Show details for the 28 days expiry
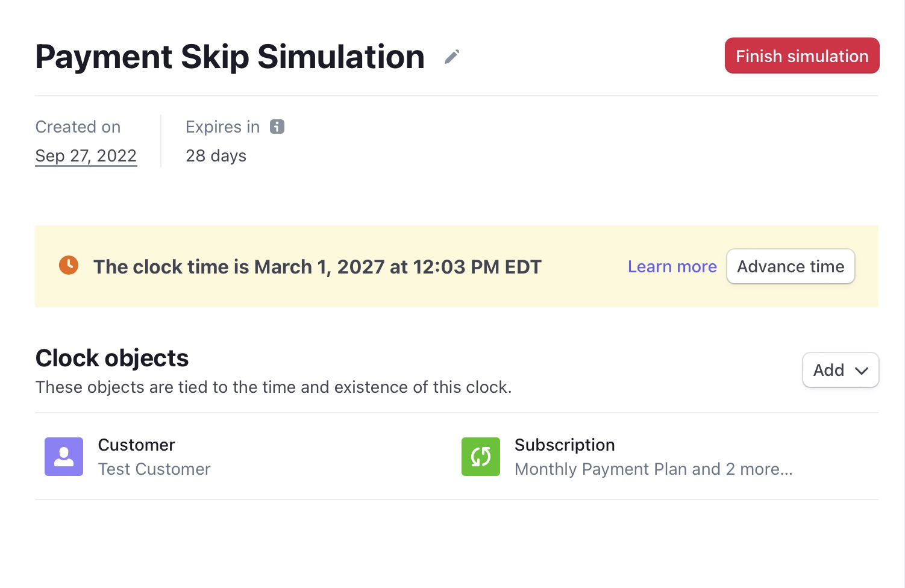 click(216, 155)
